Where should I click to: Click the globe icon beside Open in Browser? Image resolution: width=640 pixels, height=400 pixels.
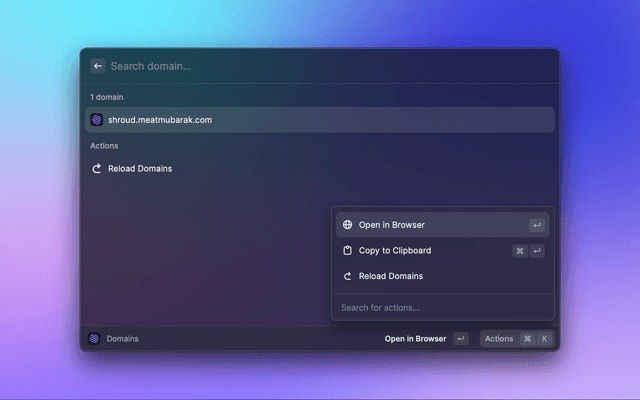click(347, 225)
